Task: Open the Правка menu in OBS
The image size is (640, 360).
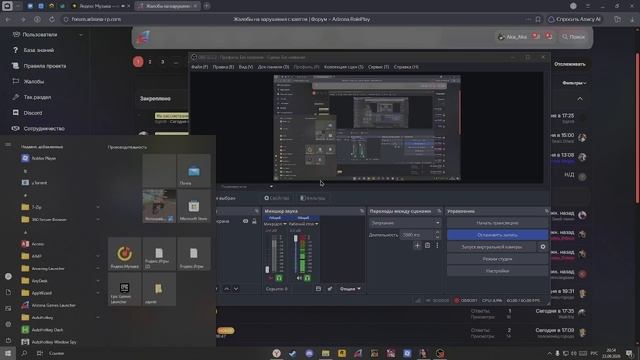Action: pyautogui.click(x=223, y=67)
